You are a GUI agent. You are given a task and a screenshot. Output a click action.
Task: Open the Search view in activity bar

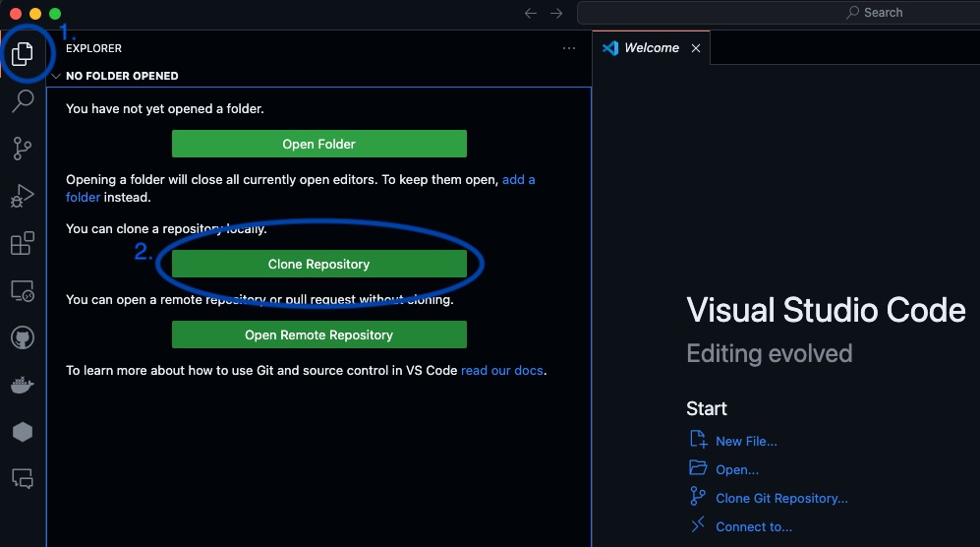pos(22,101)
